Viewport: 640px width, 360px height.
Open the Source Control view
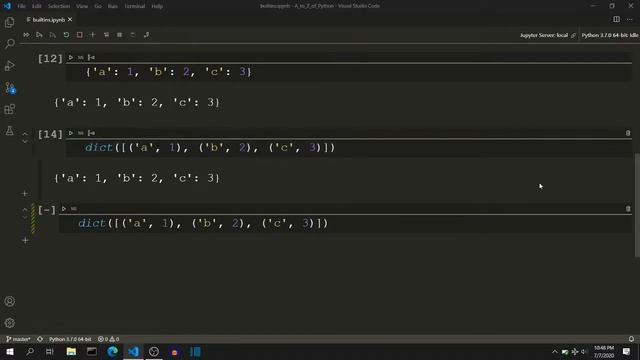tap(10, 87)
